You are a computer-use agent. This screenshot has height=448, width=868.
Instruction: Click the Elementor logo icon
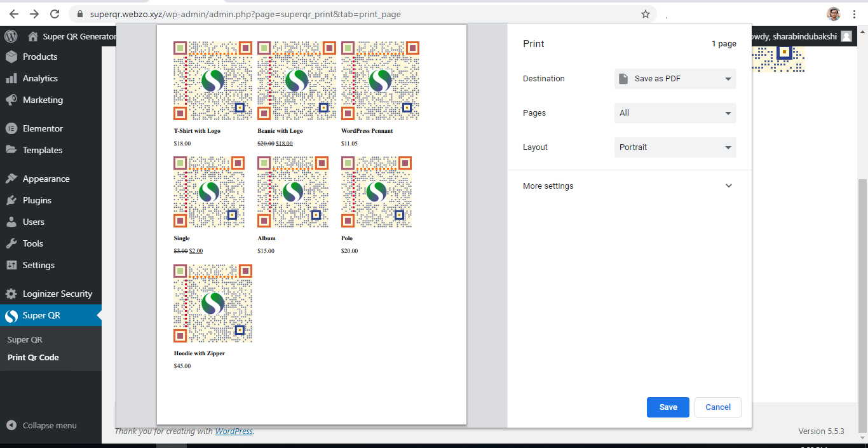point(11,128)
